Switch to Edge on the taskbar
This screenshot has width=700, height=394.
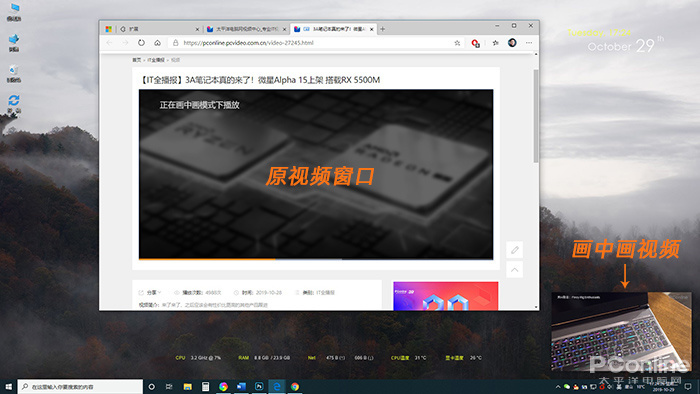point(277,386)
